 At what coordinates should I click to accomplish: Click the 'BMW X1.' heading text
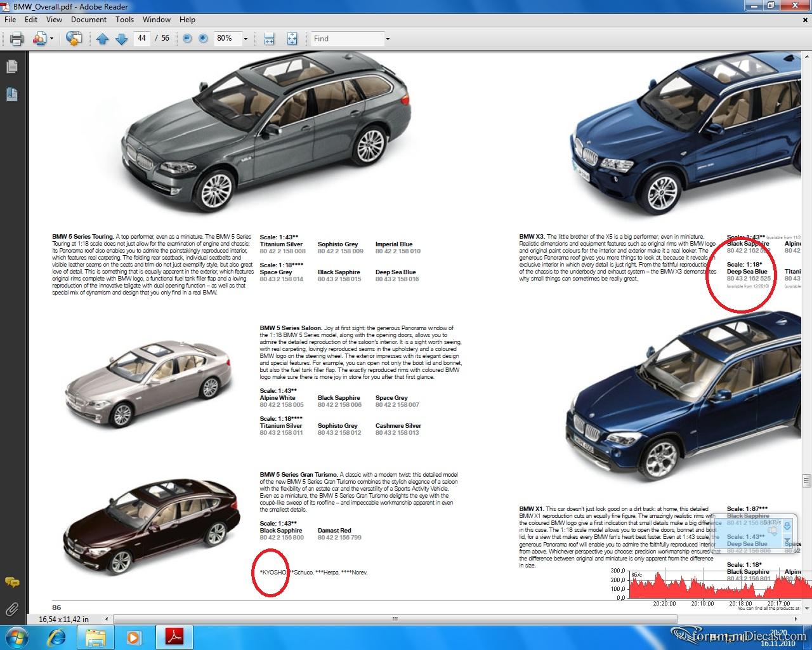[x=532, y=509]
